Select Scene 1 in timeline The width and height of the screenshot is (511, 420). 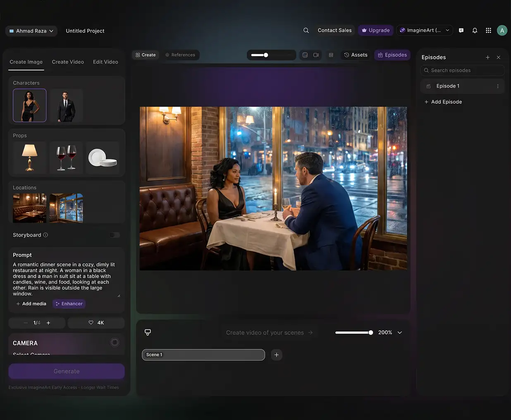click(x=203, y=355)
